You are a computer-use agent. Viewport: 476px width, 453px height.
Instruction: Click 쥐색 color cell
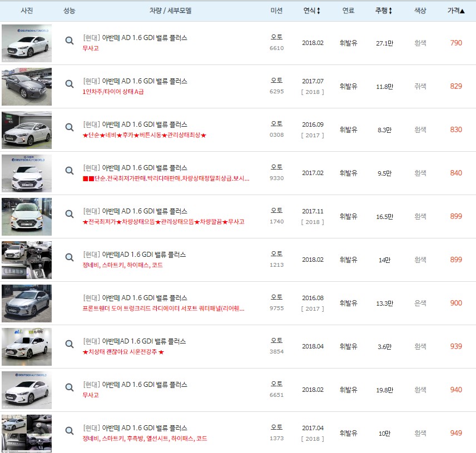(420, 87)
